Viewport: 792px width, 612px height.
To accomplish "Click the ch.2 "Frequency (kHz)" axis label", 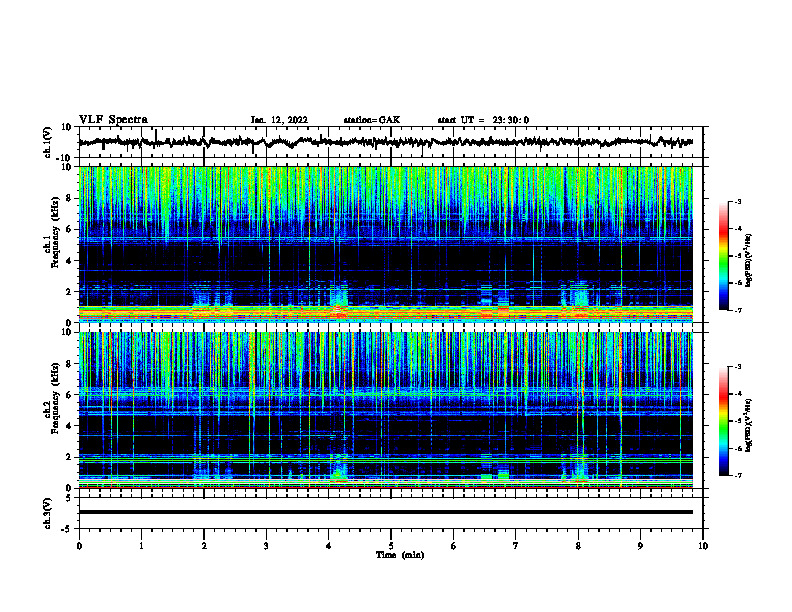I will tap(56, 398).
